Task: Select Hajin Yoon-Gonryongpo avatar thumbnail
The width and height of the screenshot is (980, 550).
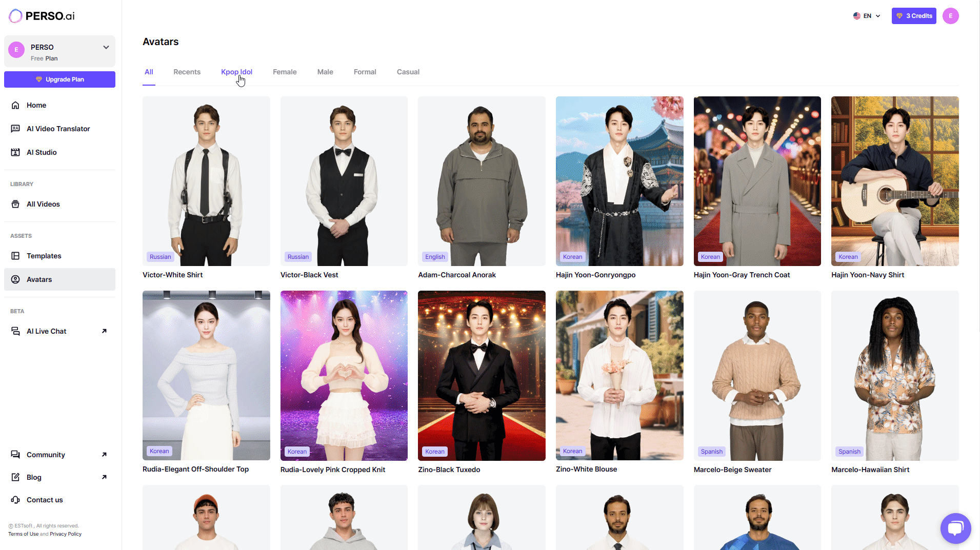Action: click(619, 181)
